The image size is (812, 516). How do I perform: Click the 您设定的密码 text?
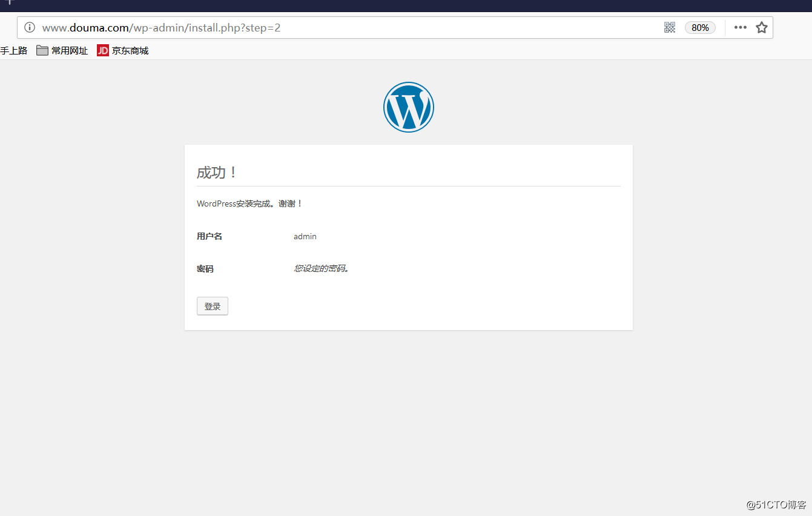coord(322,268)
